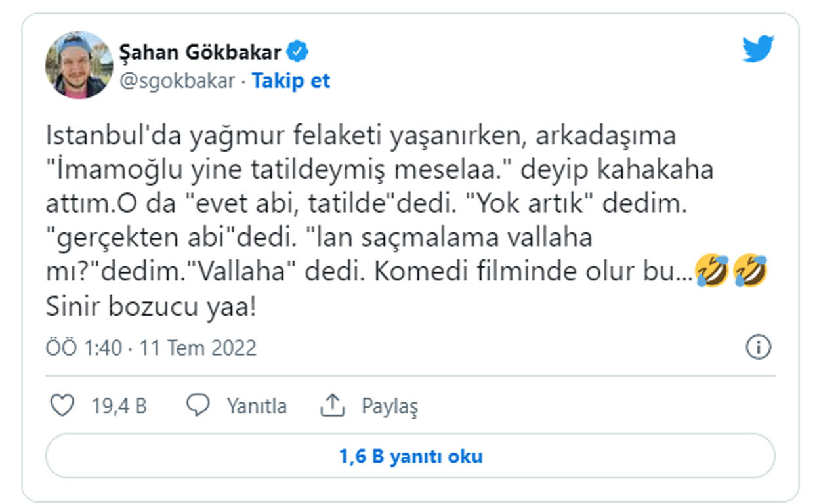The image size is (840, 504).
Task: Click the blue verified badge
Action: pyautogui.click(x=299, y=51)
